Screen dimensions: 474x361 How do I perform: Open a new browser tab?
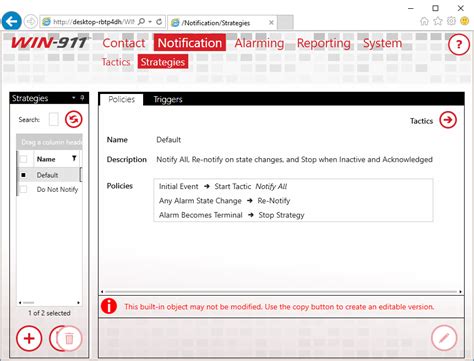(x=285, y=22)
